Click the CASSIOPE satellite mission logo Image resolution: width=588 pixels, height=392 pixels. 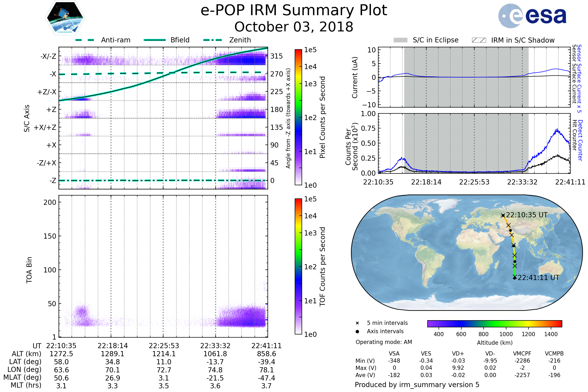[x=65, y=18]
